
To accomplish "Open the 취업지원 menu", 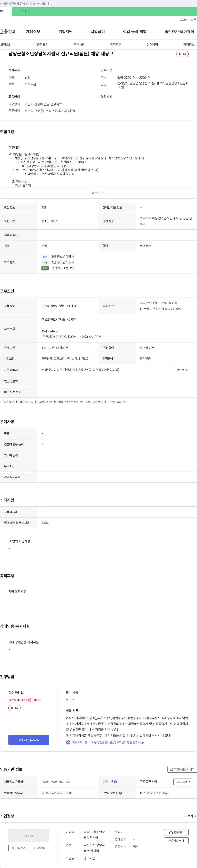I will click(x=65, y=32).
